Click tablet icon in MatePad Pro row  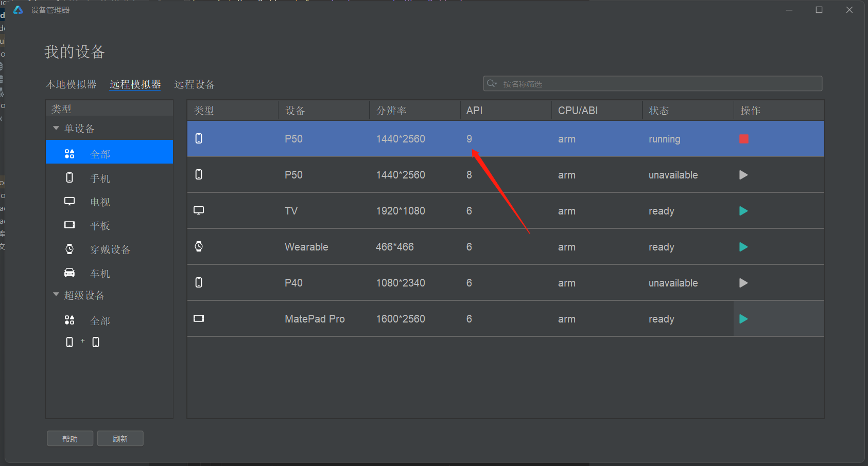[x=199, y=318]
